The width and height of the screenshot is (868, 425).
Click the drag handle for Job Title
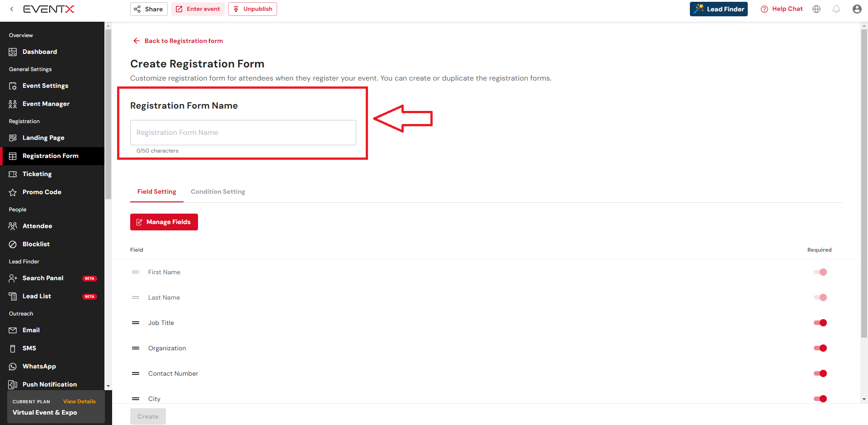tap(136, 323)
